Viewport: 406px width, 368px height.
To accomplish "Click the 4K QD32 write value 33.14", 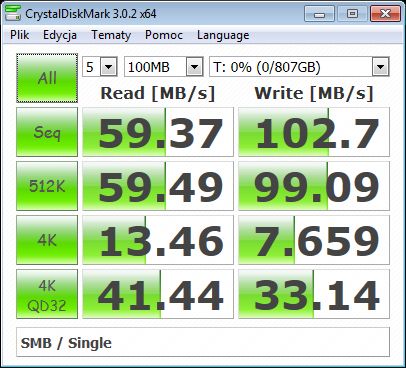I will click(314, 294).
